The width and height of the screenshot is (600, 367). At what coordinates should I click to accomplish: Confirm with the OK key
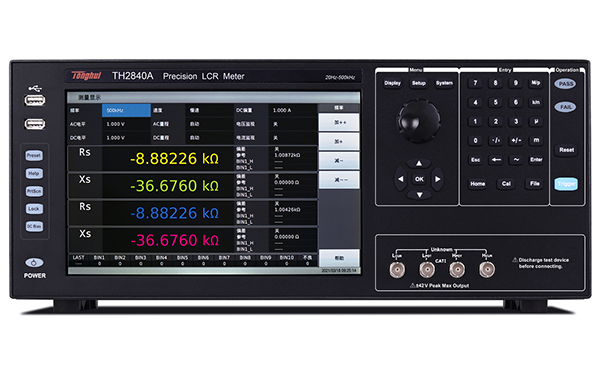click(419, 179)
